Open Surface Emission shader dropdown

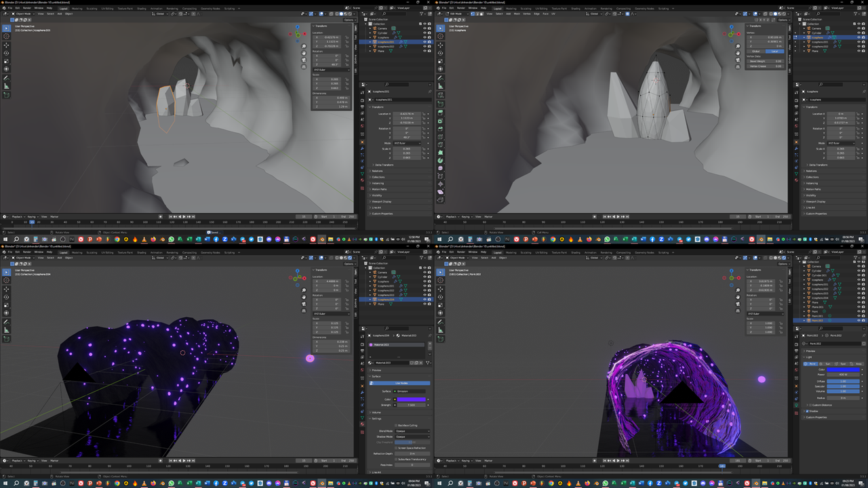[x=410, y=391]
